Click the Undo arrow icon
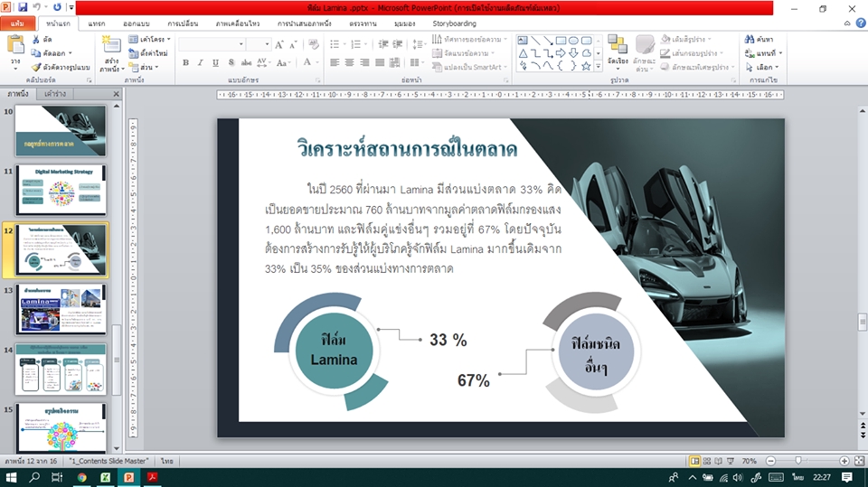This screenshot has width=868, height=487. coord(36,8)
